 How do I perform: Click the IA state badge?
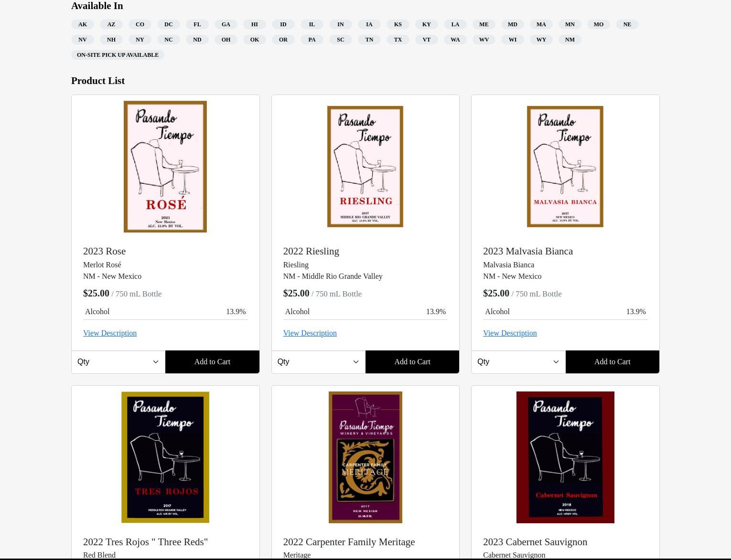(x=369, y=24)
